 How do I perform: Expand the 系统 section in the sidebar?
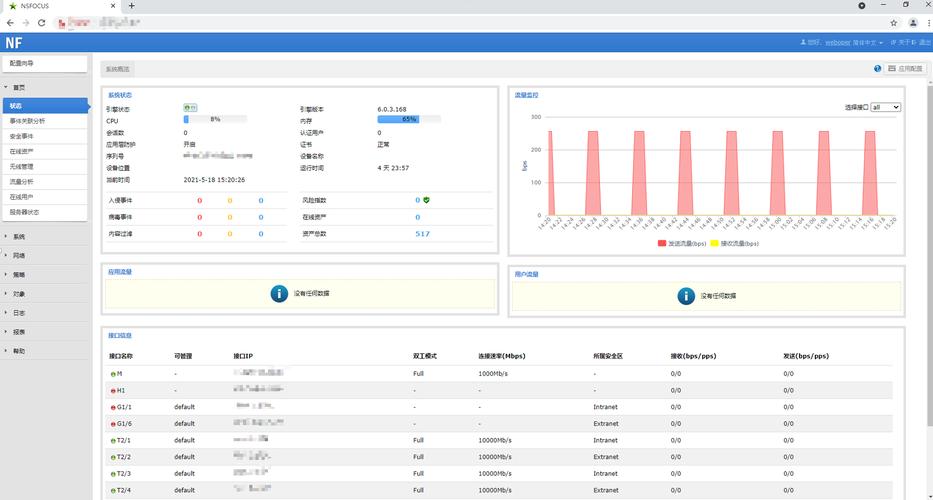[18, 237]
